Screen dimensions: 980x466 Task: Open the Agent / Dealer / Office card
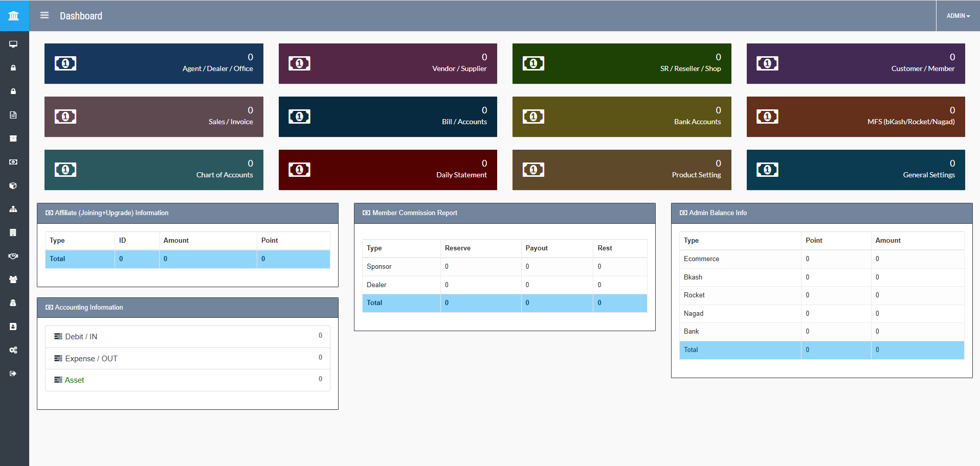[x=153, y=63]
